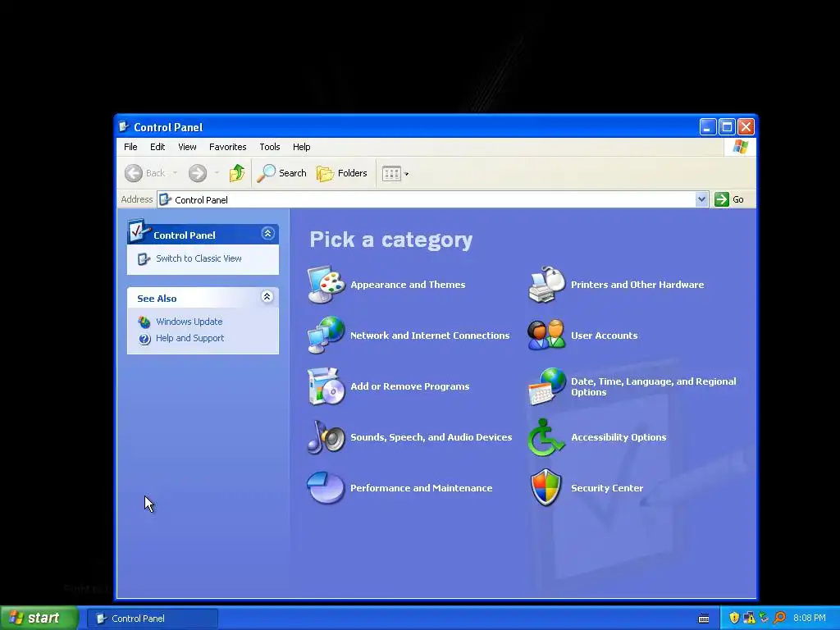The image size is (840, 630).
Task: Toggle the Folders pane toolbar button
Action: click(342, 173)
